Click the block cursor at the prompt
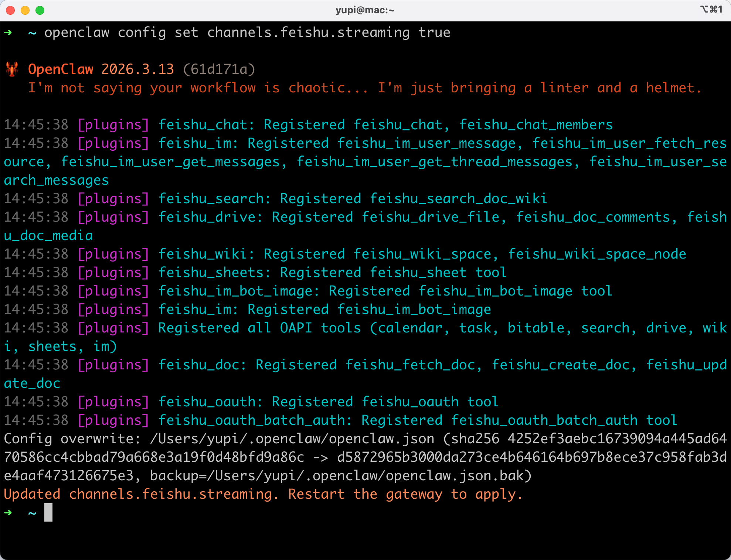Viewport: 731px width, 560px height. [48, 513]
